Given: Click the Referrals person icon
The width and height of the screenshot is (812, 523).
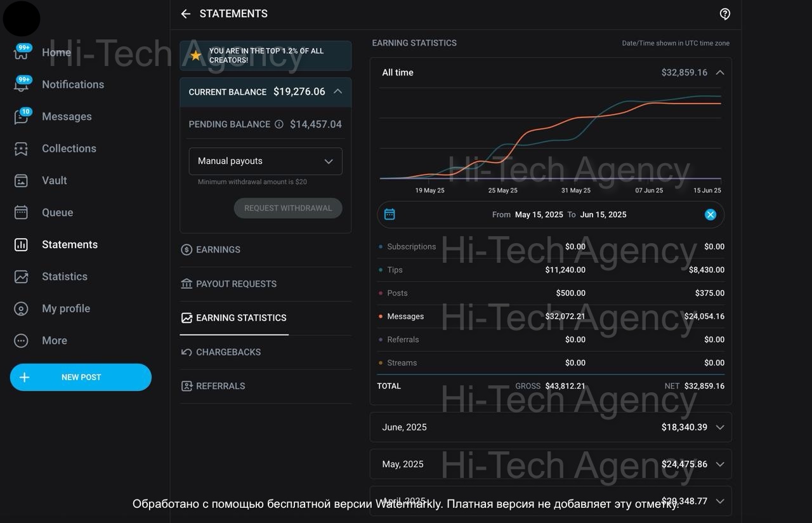Looking at the screenshot, I should [x=187, y=386].
